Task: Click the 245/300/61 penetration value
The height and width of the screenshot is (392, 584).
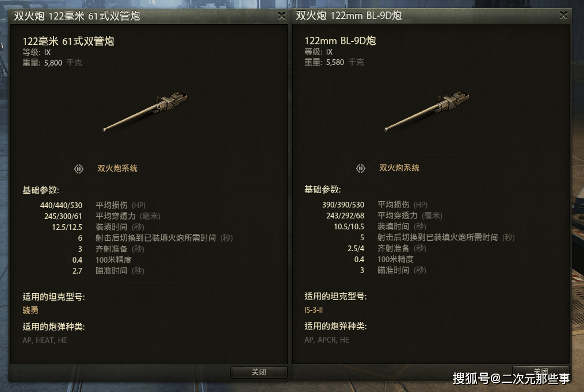Action: pos(63,216)
